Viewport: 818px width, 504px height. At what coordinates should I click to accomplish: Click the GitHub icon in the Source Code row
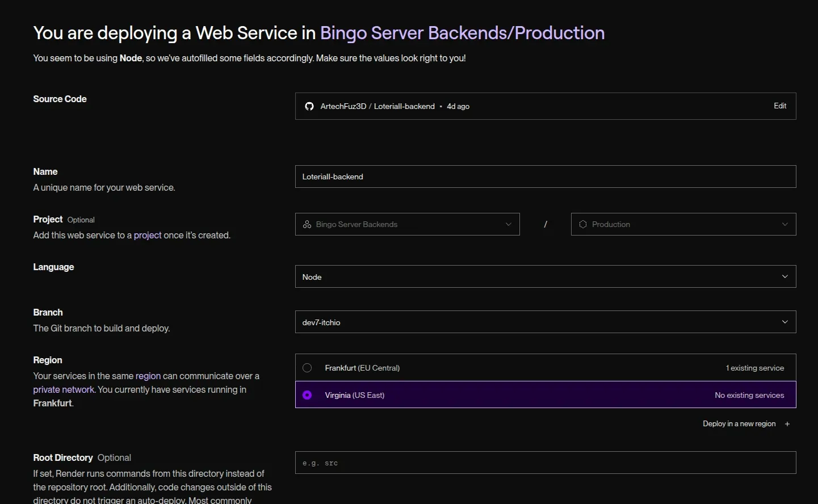point(309,106)
